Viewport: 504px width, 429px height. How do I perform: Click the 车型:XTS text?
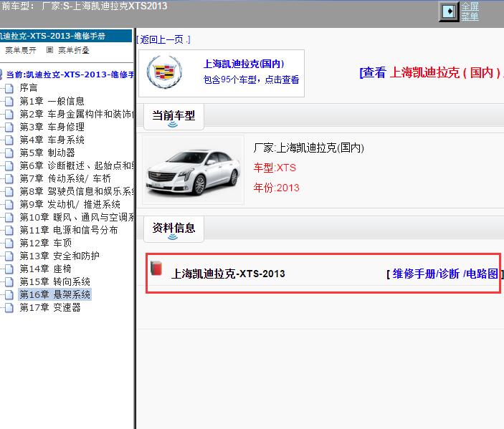click(x=275, y=168)
